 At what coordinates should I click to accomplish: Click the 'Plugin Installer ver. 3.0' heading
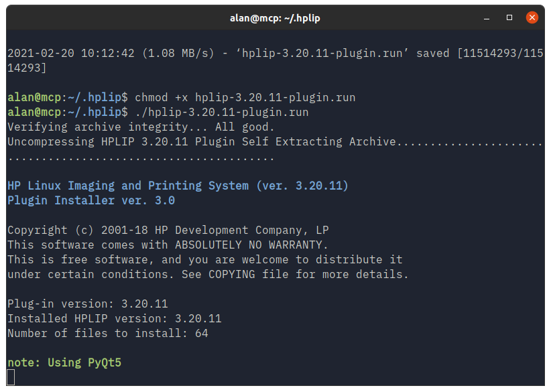pyautogui.click(x=91, y=200)
